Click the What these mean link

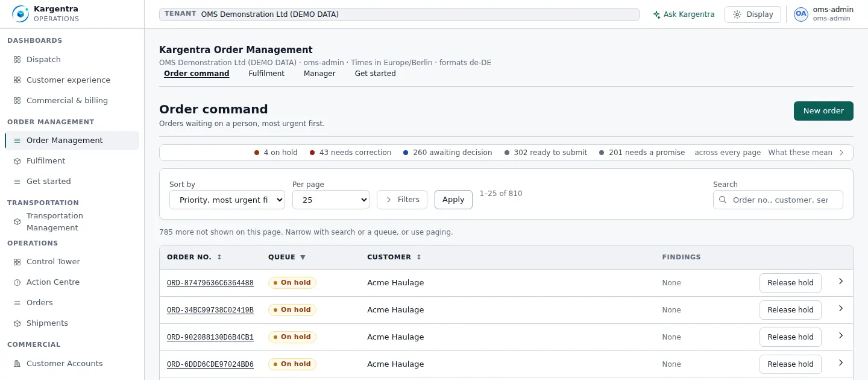tap(800, 153)
